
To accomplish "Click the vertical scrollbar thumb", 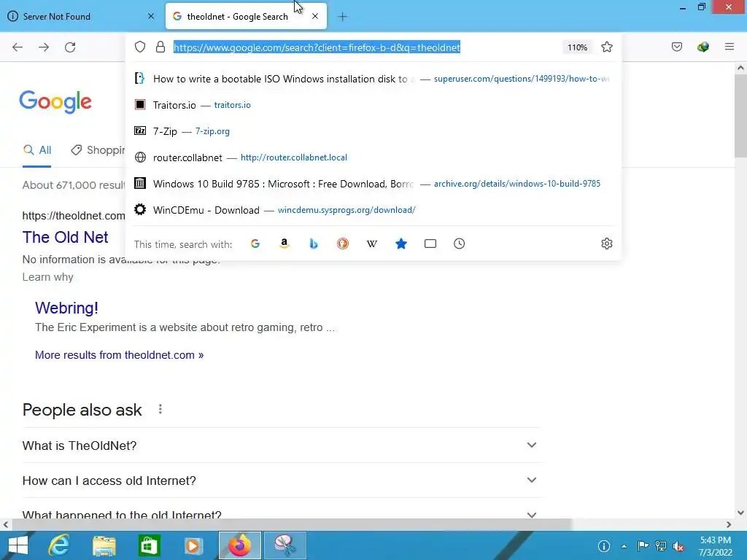I will point(740,115).
